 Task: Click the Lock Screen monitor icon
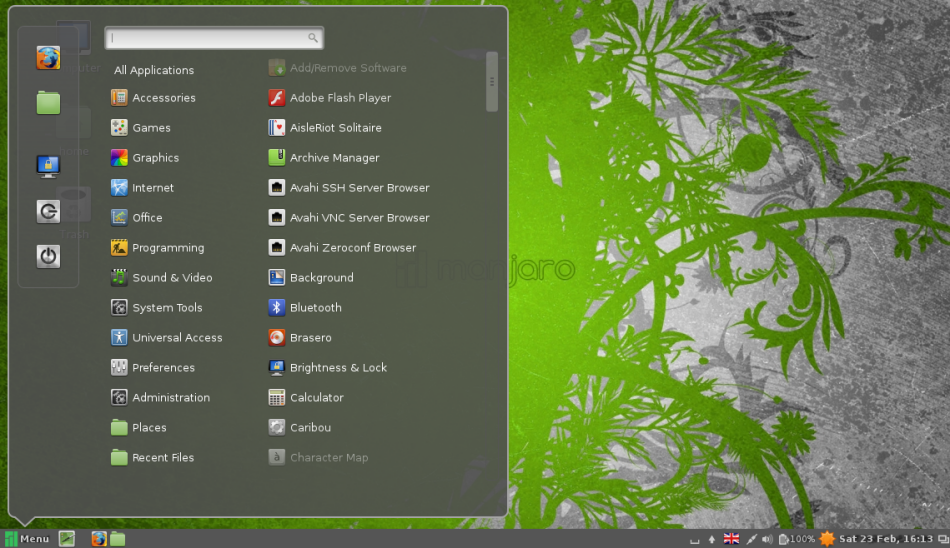[48, 166]
